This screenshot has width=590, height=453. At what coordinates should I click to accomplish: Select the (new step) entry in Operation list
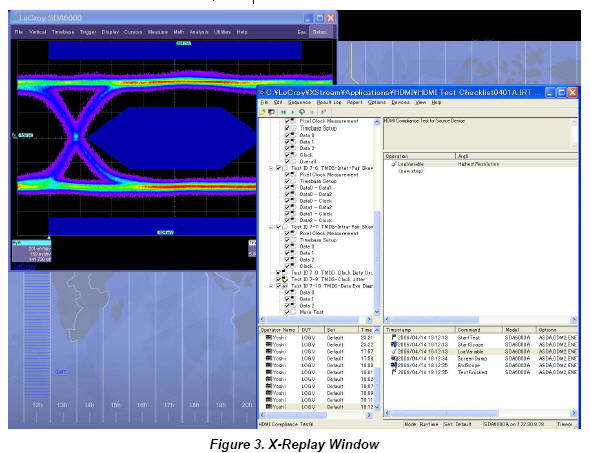pyautogui.click(x=411, y=171)
